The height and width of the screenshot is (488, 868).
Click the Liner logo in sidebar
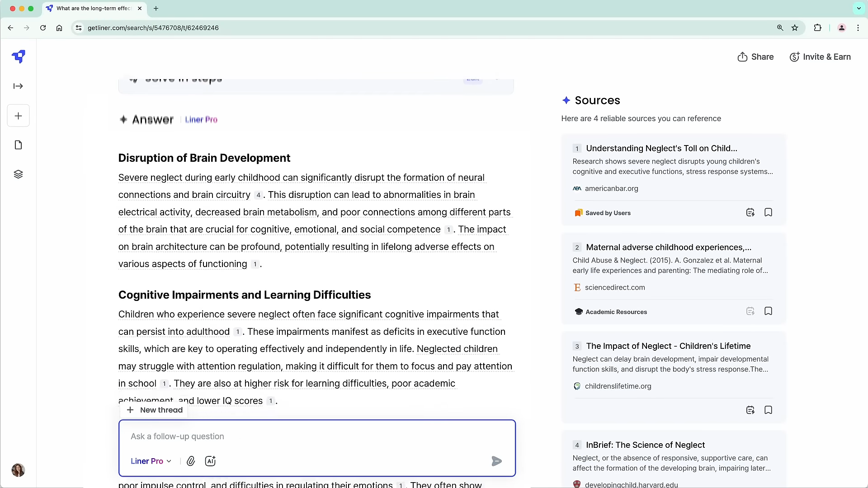tap(19, 56)
